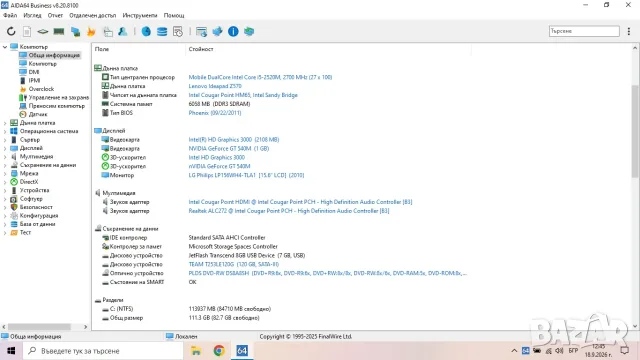The width and height of the screenshot is (640, 360).
Task: Click the motherboard toolbar icon
Action: click(42, 31)
